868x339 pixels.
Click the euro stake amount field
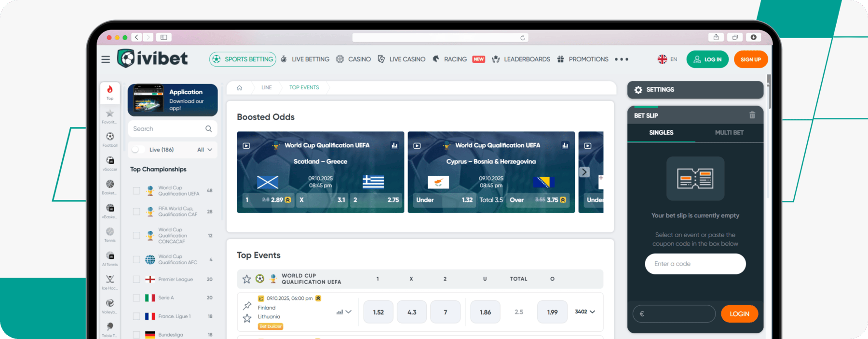674,314
